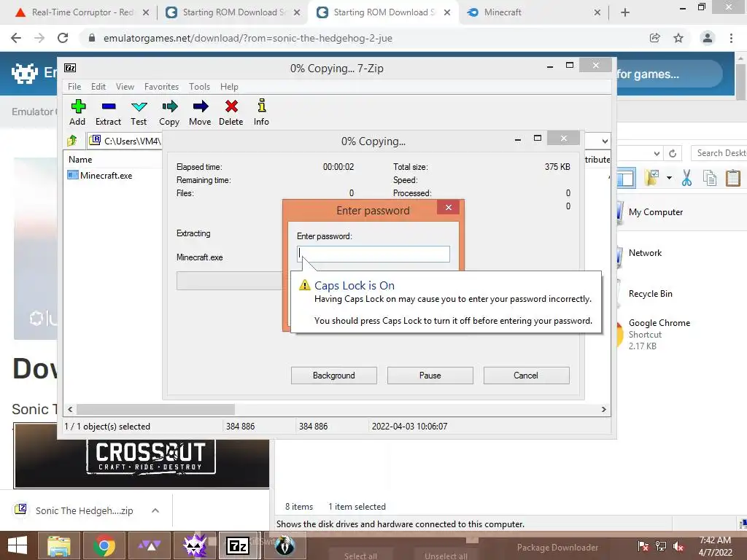This screenshot has height=560, width=747.
Task: Select Minecraft.exe in the file list
Action: coord(100,175)
